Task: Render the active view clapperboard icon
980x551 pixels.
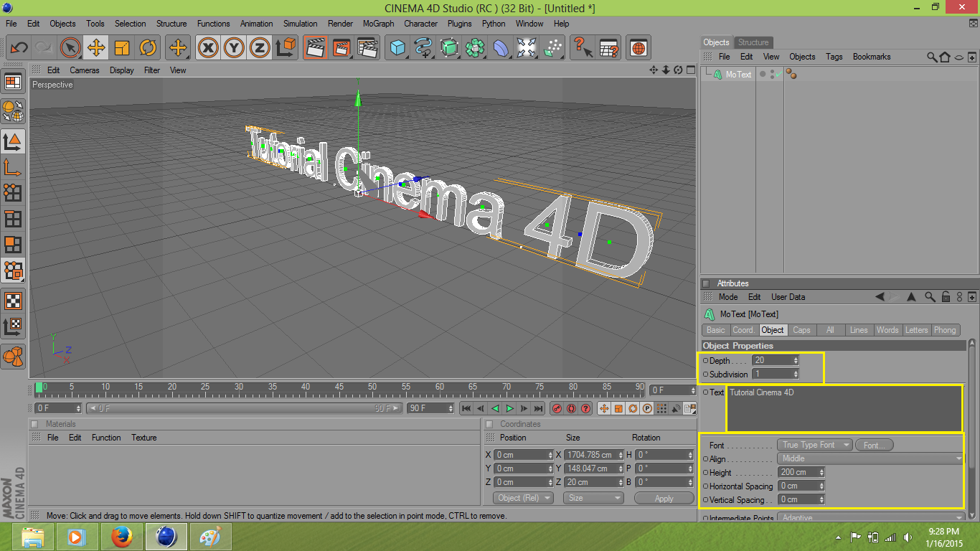Action: click(314, 48)
